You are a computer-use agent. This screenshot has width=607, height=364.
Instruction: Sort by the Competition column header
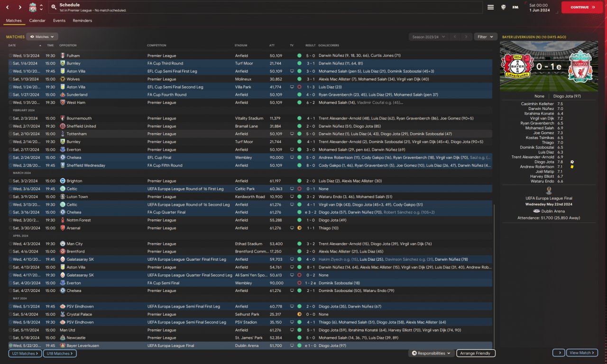tap(156, 45)
